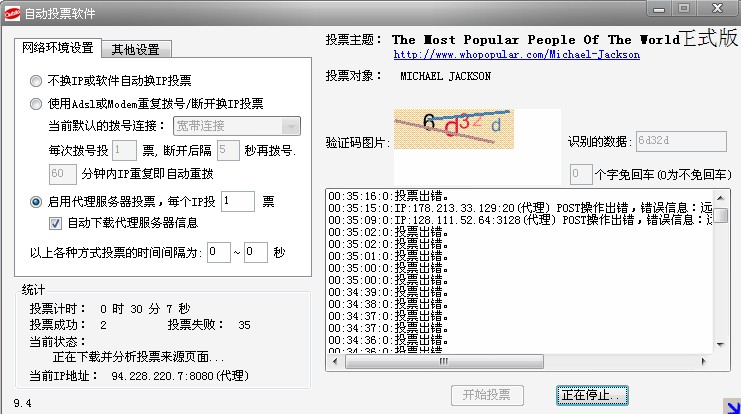Switch to the 其他设置 tab
741x414 pixels.
pos(140,49)
